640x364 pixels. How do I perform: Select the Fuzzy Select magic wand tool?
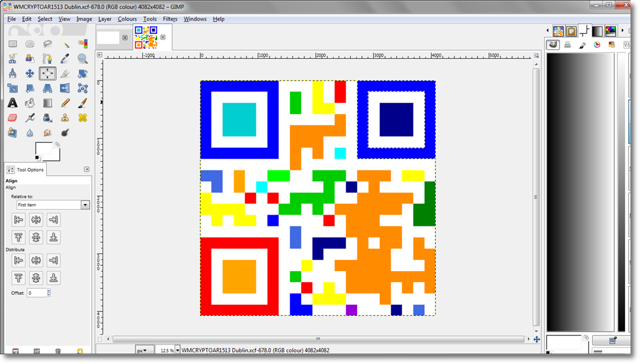[x=65, y=44]
